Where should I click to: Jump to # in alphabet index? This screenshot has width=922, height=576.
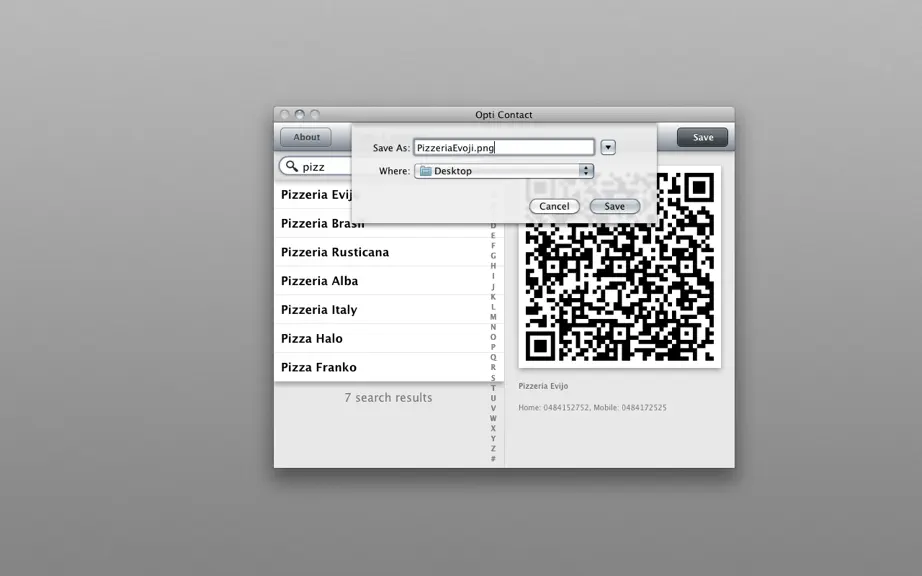click(x=493, y=458)
